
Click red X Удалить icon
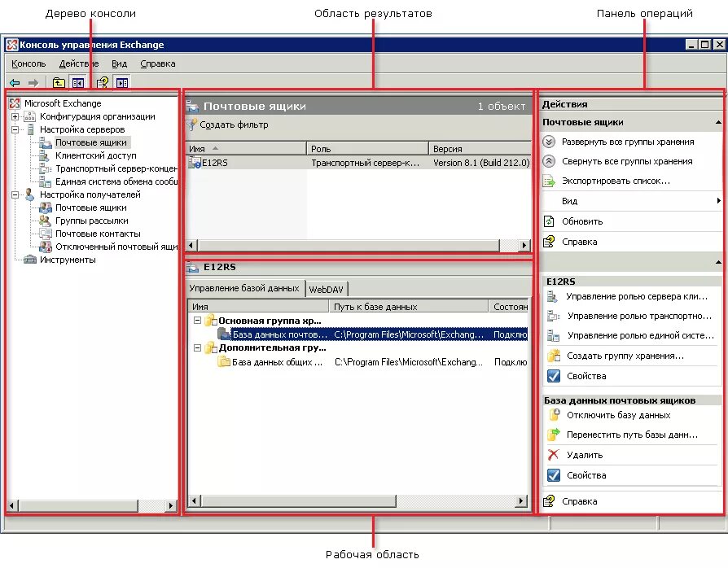[554, 455]
